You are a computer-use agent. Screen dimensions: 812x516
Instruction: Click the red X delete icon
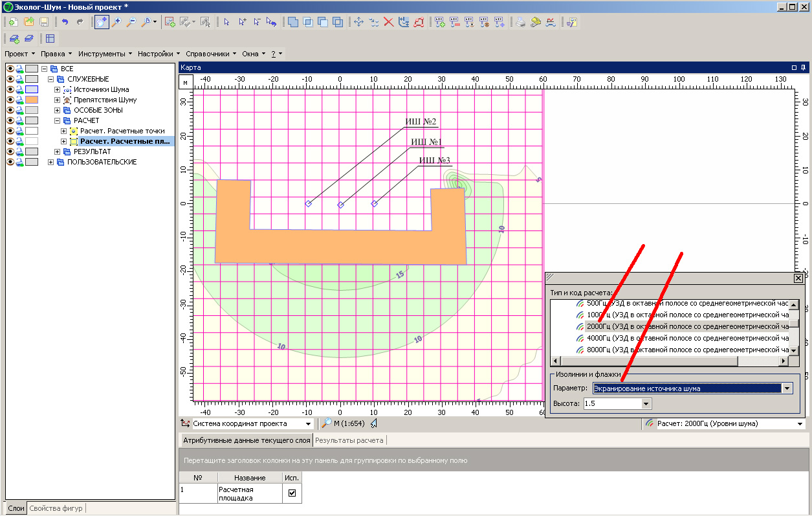[x=389, y=22]
